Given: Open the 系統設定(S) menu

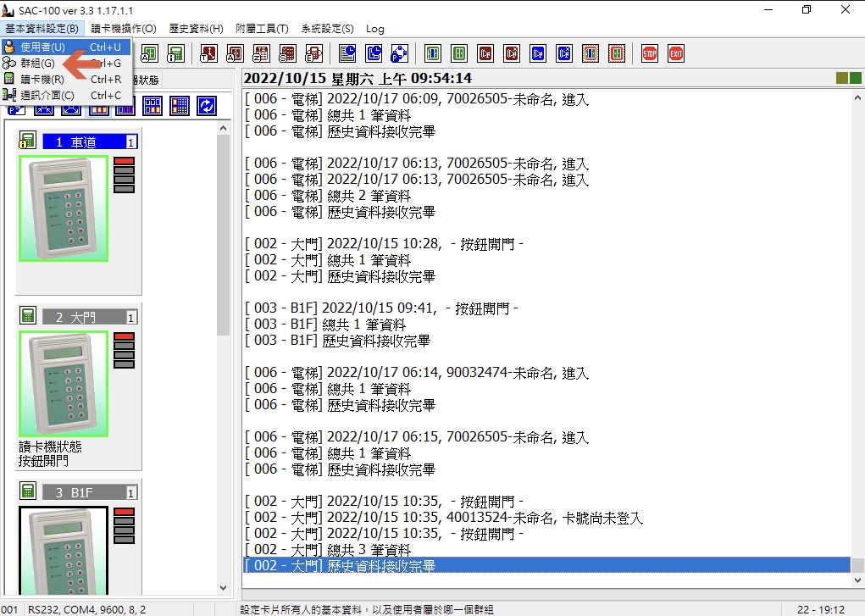Looking at the screenshot, I should tap(327, 29).
